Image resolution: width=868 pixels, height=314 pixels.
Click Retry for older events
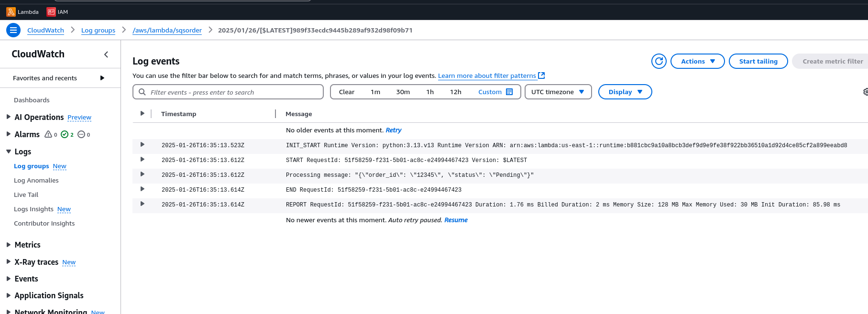click(394, 130)
